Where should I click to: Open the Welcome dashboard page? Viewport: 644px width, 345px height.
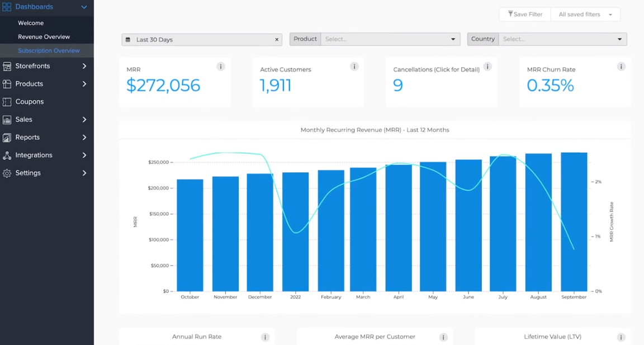[x=31, y=23]
